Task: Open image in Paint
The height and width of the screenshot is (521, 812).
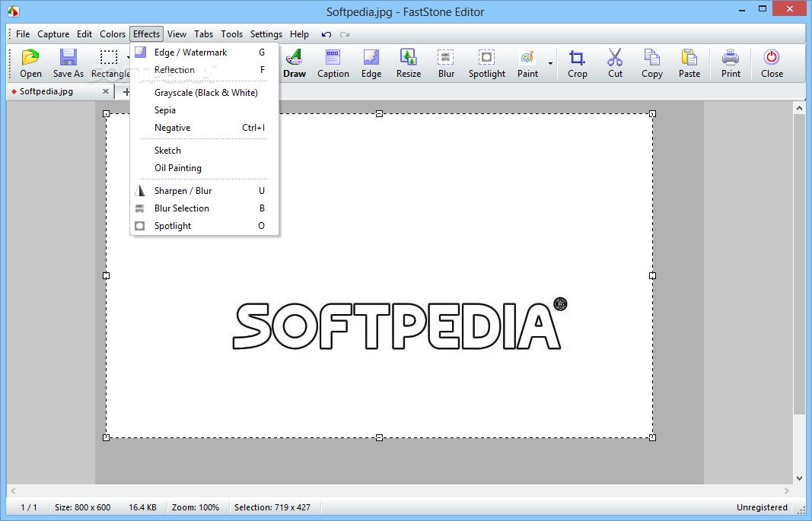Action: 527,63
